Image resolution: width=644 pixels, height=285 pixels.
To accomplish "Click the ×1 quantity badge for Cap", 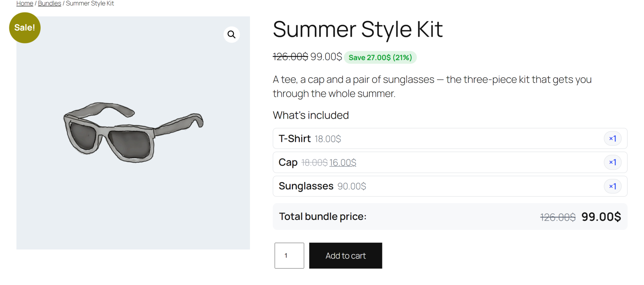I will point(613,162).
